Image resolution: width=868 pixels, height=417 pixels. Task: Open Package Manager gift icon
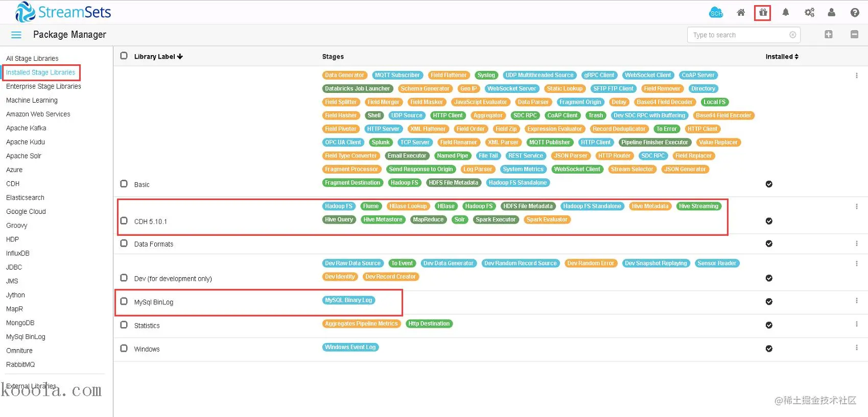click(763, 12)
